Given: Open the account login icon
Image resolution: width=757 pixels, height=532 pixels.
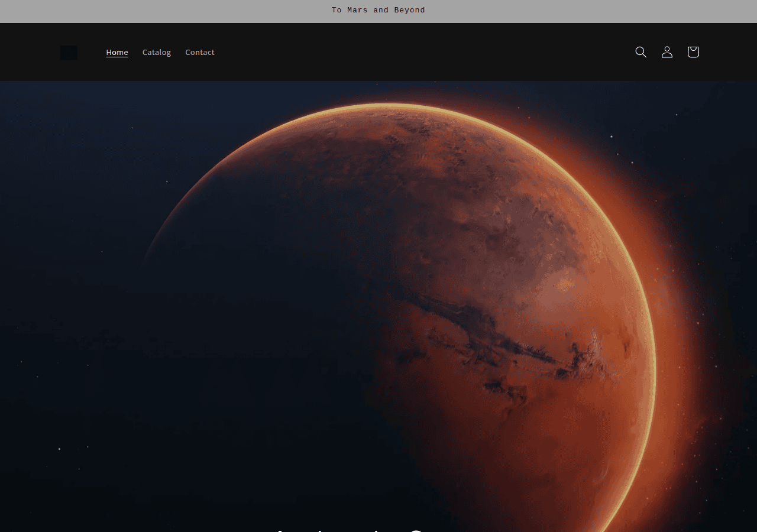Looking at the screenshot, I should (667, 52).
